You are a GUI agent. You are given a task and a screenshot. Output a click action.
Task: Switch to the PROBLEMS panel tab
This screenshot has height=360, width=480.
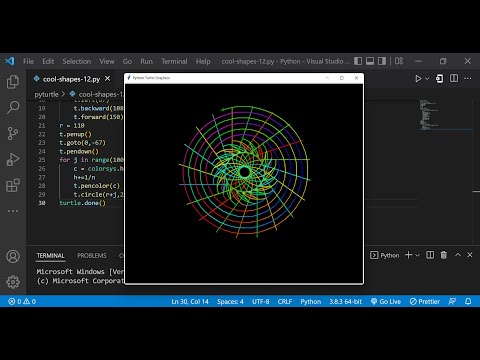click(92, 256)
